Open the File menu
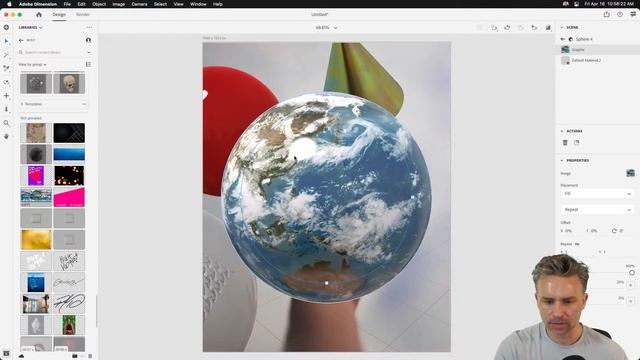Viewport: 640px width, 360px height. [67, 4]
